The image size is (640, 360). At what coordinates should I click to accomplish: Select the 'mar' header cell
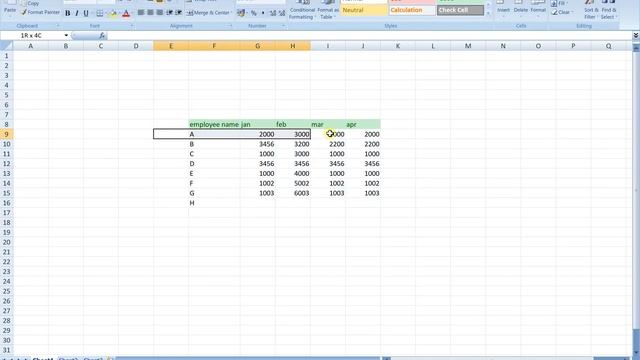[x=328, y=124]
